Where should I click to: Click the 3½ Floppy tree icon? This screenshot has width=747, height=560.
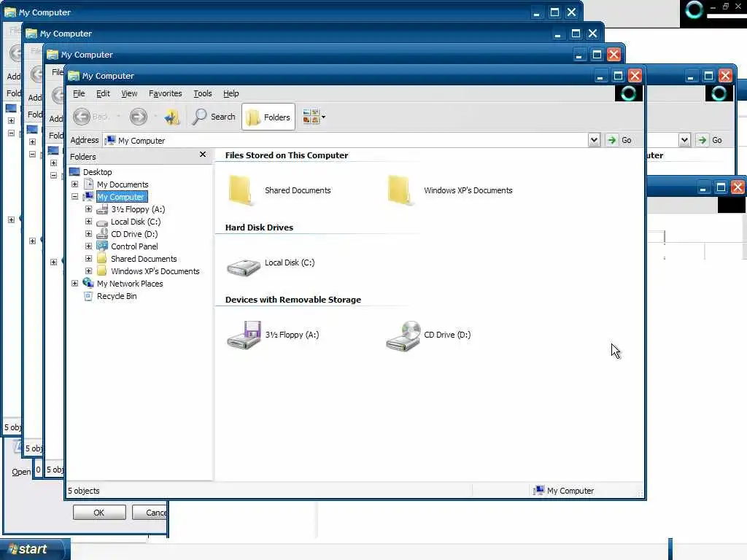tap(102, 209)
